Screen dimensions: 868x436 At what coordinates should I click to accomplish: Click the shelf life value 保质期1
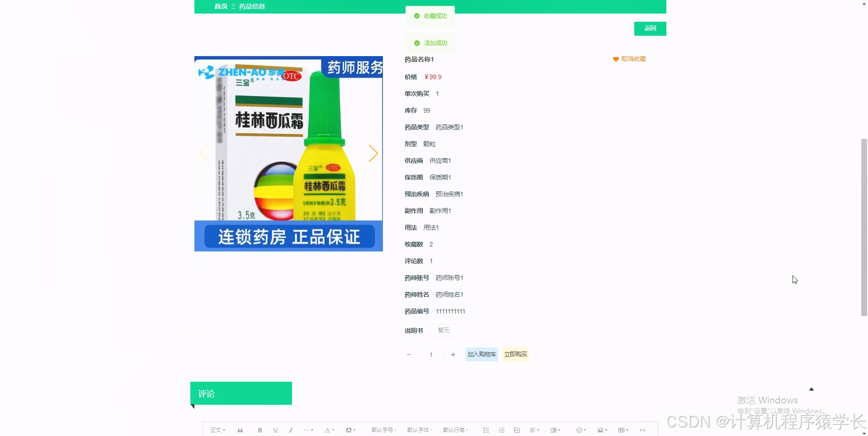click(440, 177)
